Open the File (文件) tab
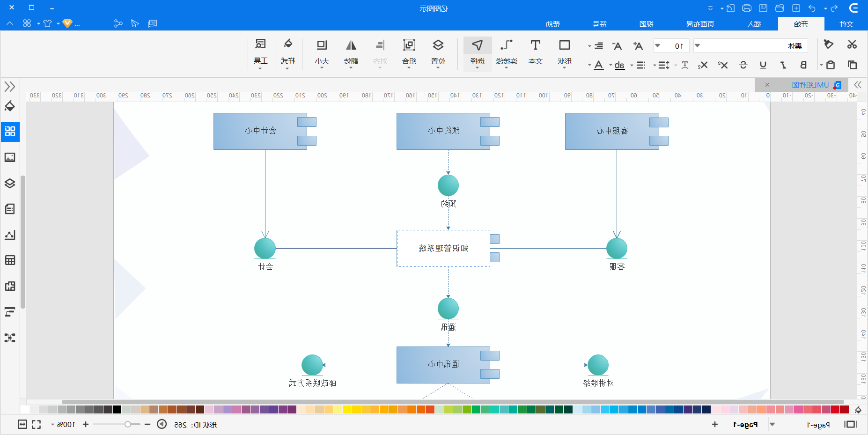Screen dimensions: 868x435 (x=846, y=24)
